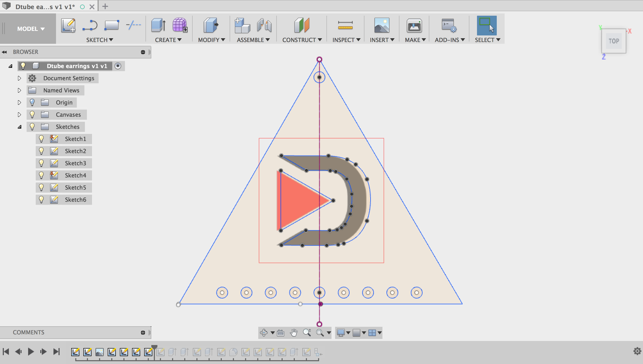Click the Extrude tool icon

158,25
